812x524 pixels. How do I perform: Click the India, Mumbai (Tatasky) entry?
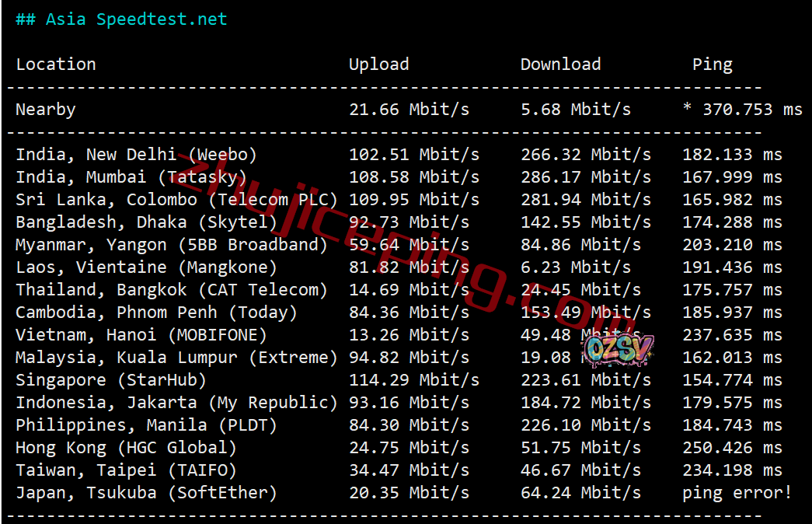point(131,177)
